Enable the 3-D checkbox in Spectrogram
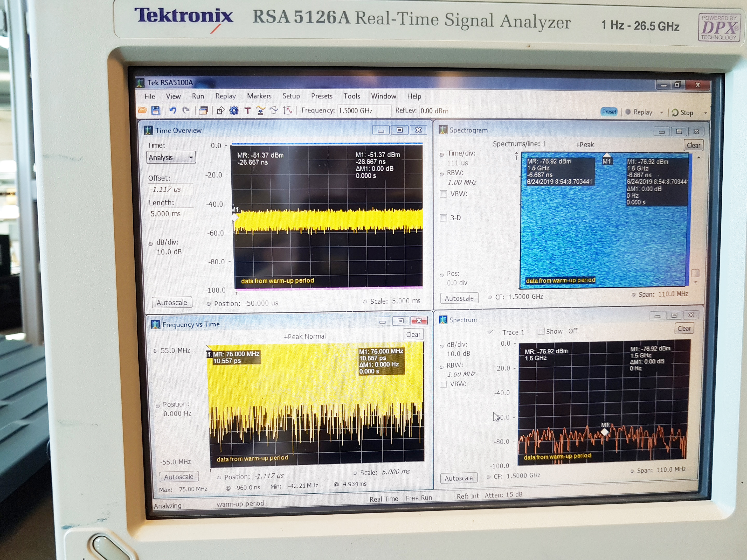 coord(444,218)
